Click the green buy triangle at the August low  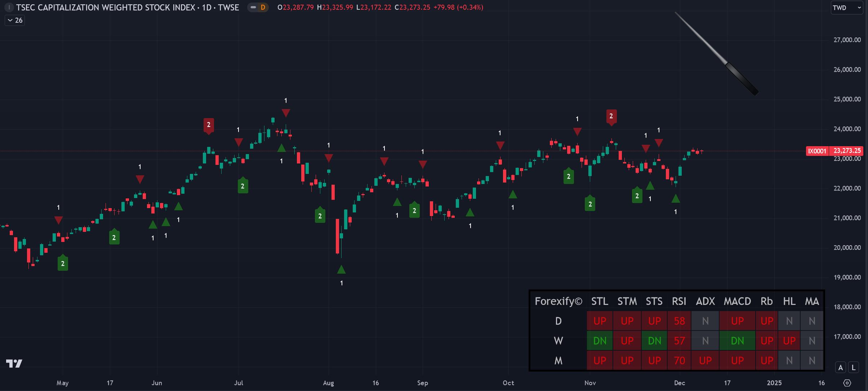(x=341, y=269)
